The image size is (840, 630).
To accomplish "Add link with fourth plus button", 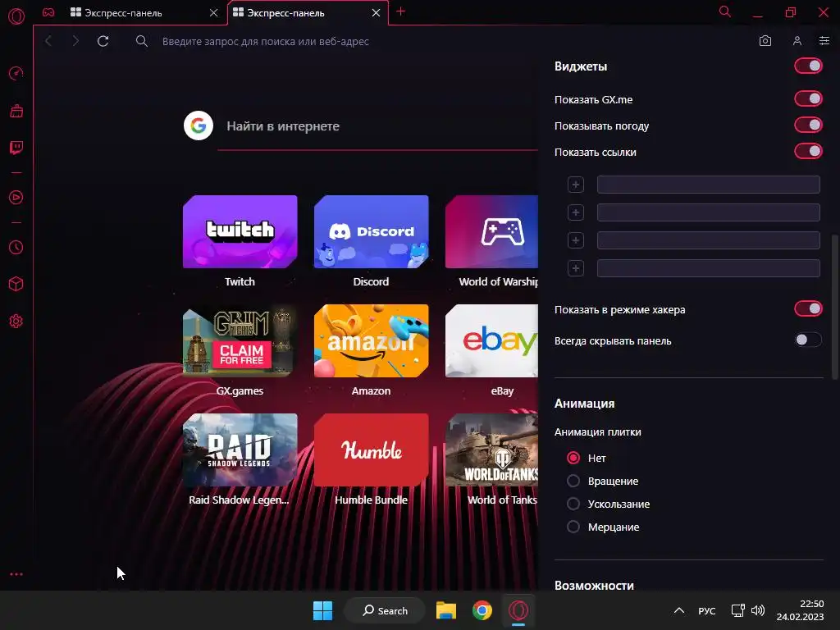I will coord(575,268).
